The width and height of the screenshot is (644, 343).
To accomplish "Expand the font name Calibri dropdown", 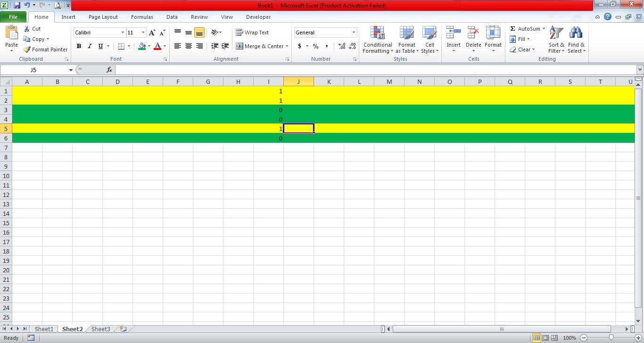I will pyautogui.click(x=123, y=33).
